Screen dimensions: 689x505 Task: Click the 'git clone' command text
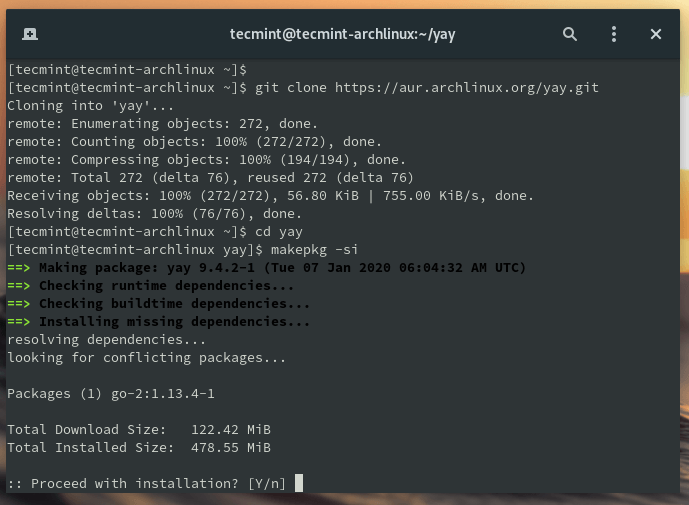tap(291, 88)
